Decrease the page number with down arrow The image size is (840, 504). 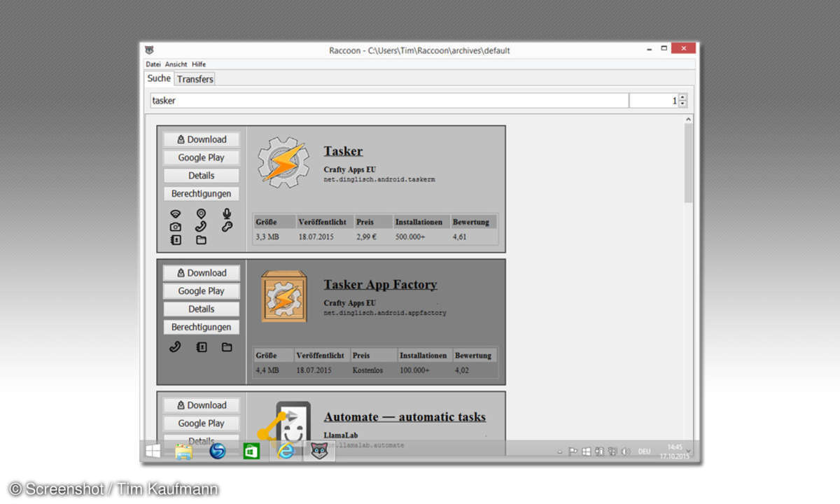click(683, 104)
